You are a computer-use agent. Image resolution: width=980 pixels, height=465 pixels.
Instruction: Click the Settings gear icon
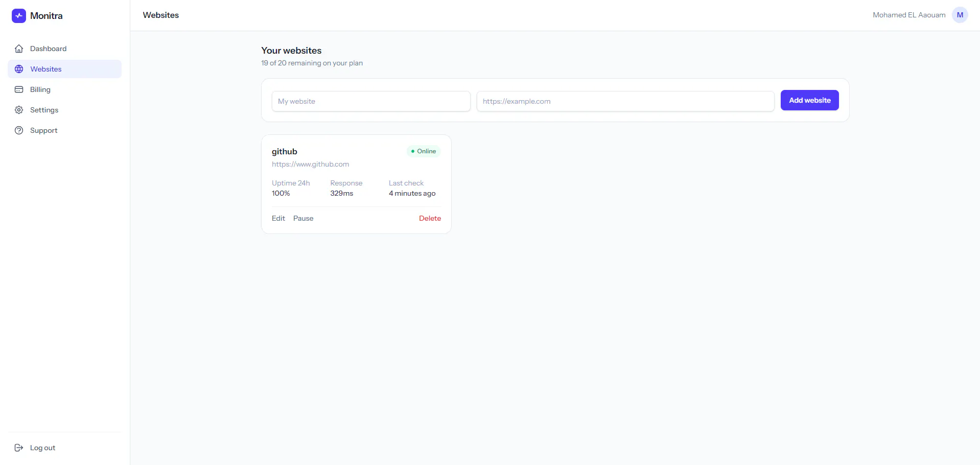(19, 110)
